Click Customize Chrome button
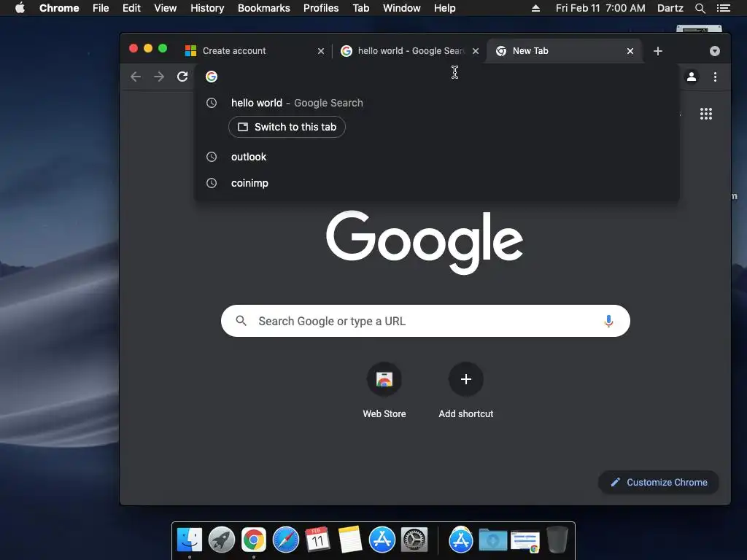The width and height of the screenshot is (747, 560). [659, 483]
